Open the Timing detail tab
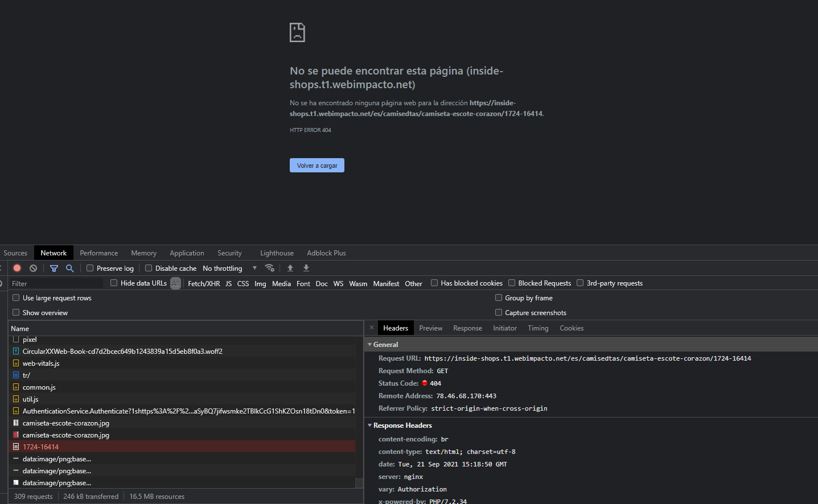 538,328
